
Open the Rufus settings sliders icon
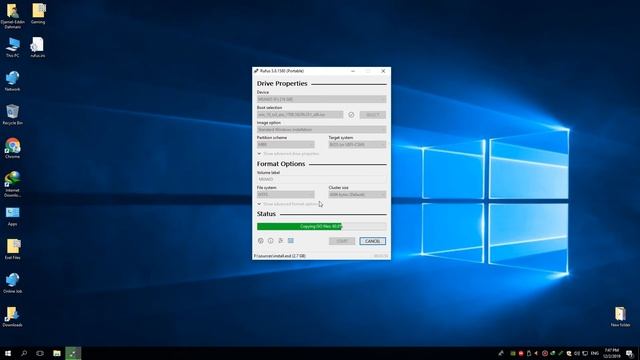pyautogui.click(x=281, y=241)
